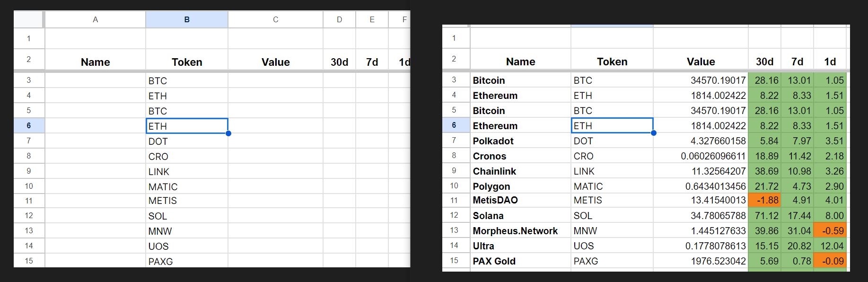Click the select-all corner above row 1

[x=29, y=19]
